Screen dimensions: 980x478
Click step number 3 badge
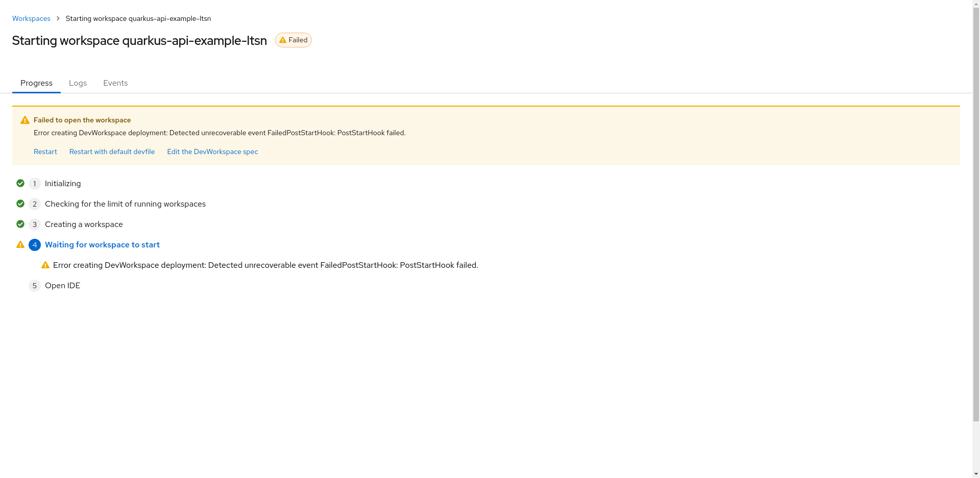[35, 224]
